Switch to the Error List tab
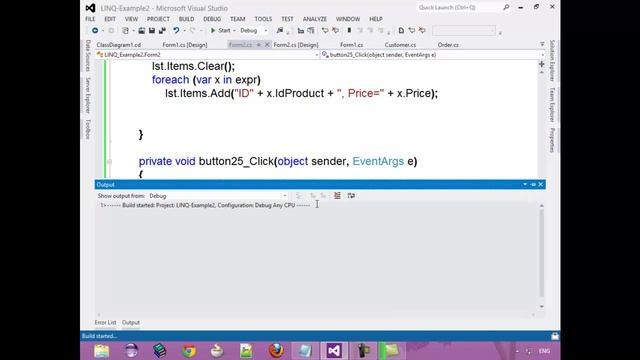This screenshot has height=360, width=640. pyautogui.click(x=105, y=322)
